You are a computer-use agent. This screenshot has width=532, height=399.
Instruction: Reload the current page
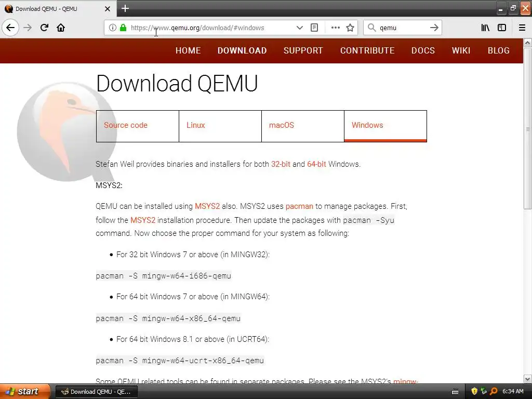coord(44,28)
